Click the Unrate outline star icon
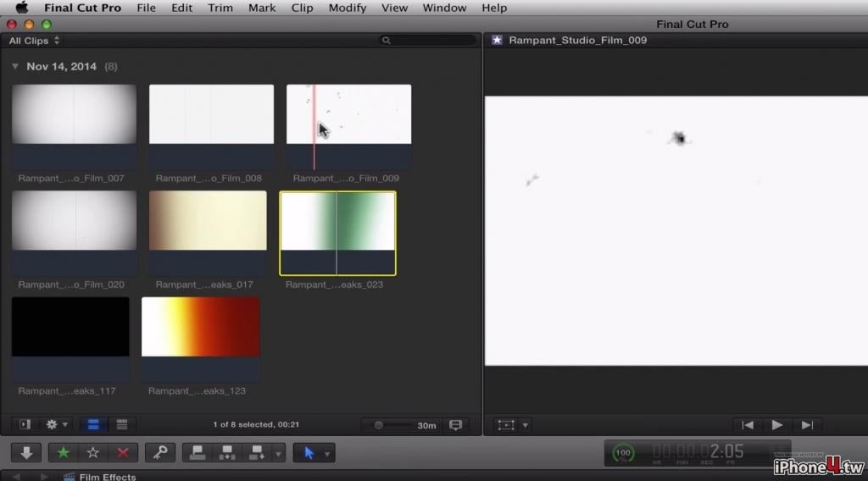Screen dimensions: 868x481 coord(93,453)
